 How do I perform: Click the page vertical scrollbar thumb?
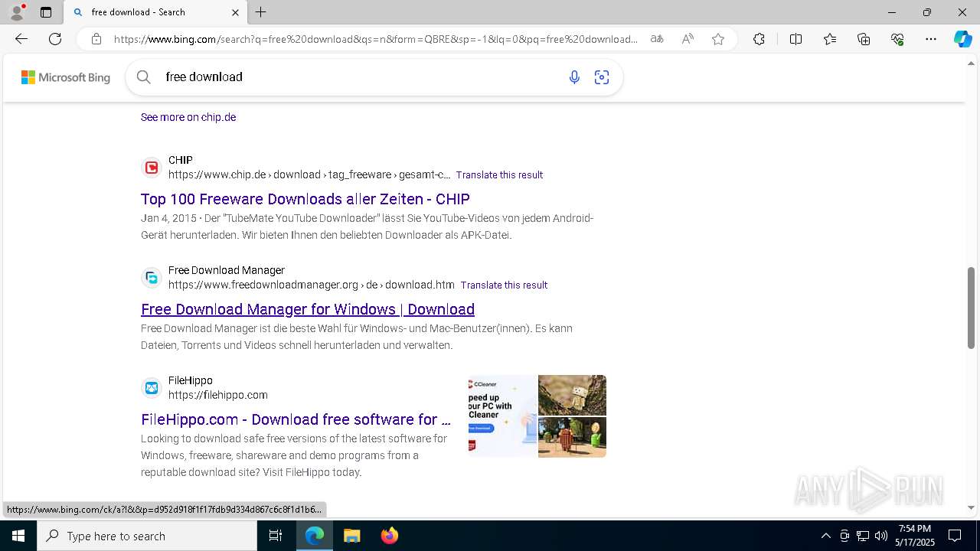[972, 308]
